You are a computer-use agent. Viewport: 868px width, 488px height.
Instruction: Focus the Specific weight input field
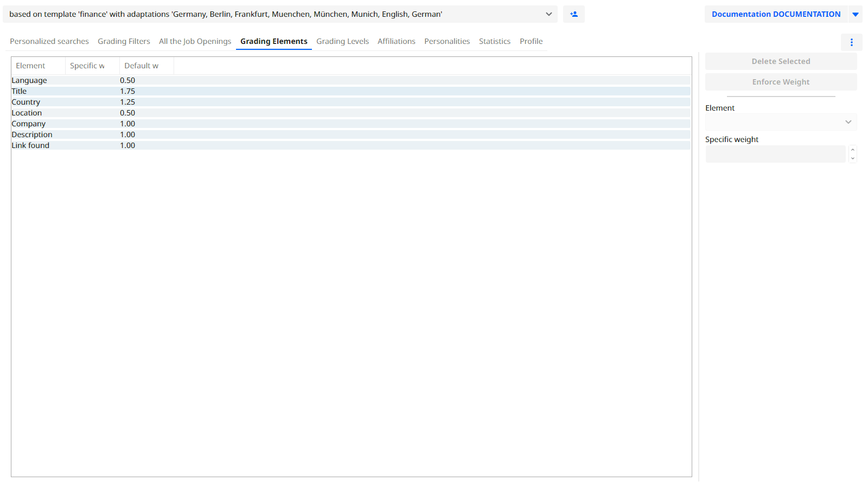pos(775,154)
